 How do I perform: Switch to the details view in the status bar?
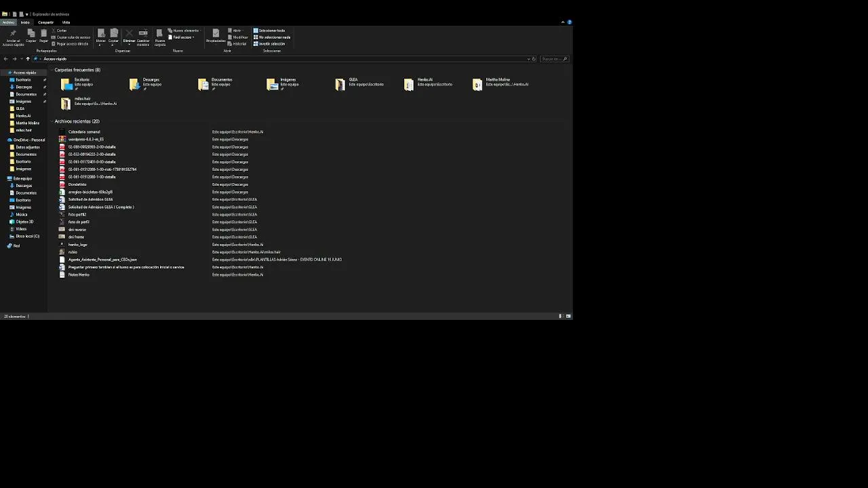pos(561,317)
